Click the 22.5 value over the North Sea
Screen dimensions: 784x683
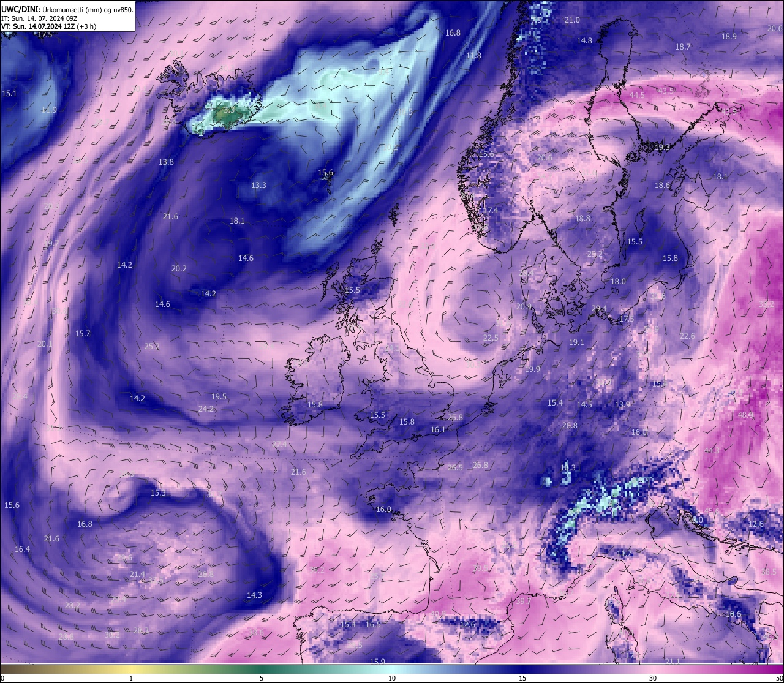pyautogui.click(x=491, y=338)
